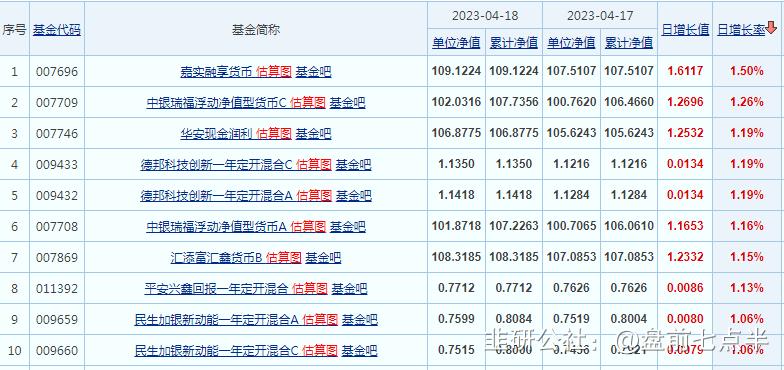The image size is (784, 370).
Task: Open 估算图 for 汇添富汇鑫货币B
Action: point(284,258)
